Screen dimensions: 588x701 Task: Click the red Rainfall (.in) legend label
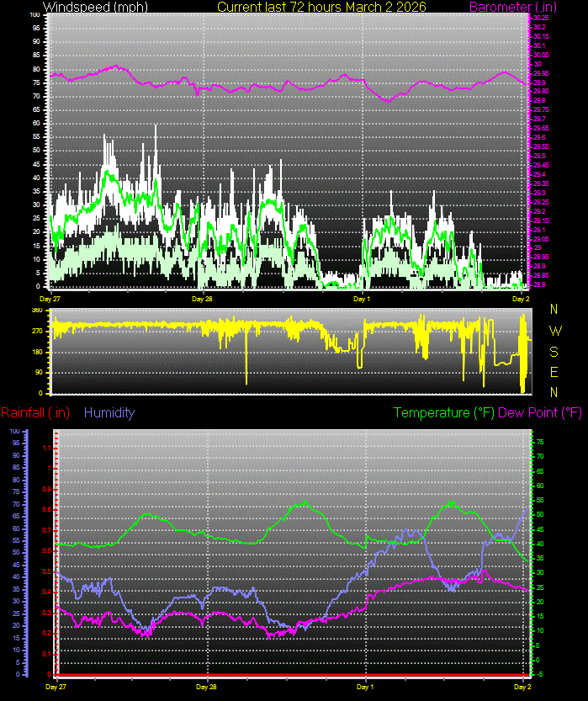click(35, 412)
